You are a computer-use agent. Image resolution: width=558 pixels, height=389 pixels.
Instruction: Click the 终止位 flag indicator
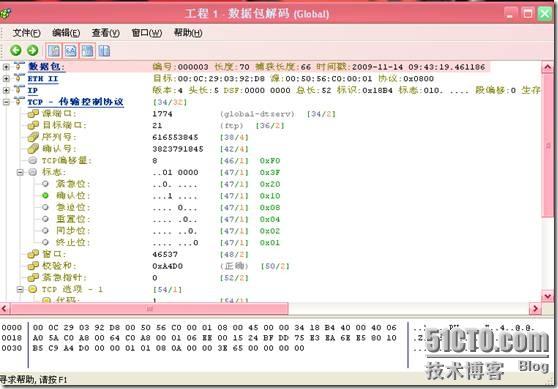pyautogui.click(x=45, y=242)
